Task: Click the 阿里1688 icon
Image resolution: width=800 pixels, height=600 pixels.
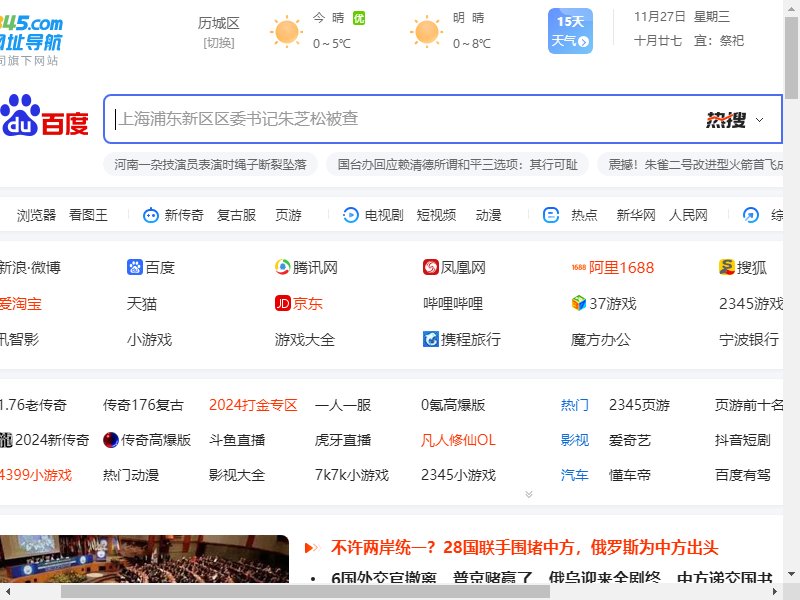Action: click(x=579, y=267)
